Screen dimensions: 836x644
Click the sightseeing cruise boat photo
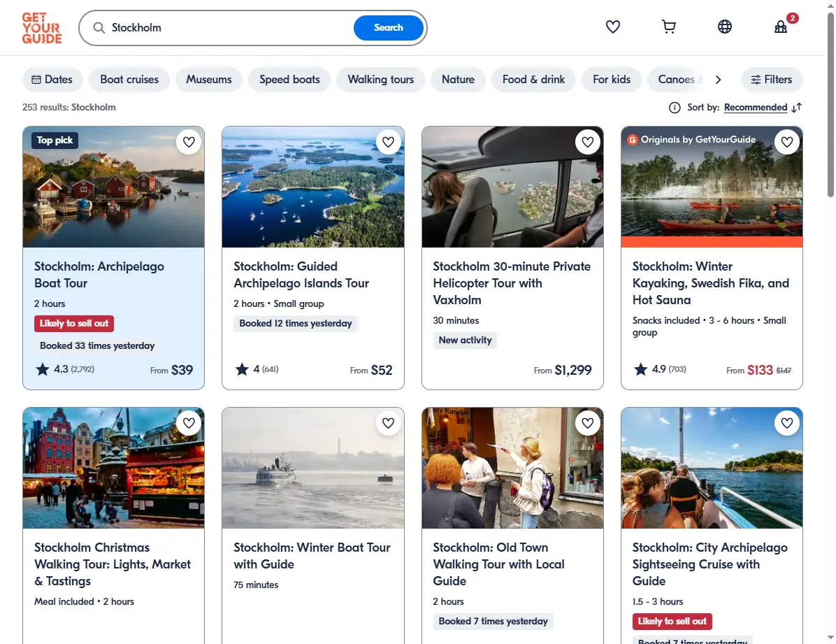(x=712, y=468)
